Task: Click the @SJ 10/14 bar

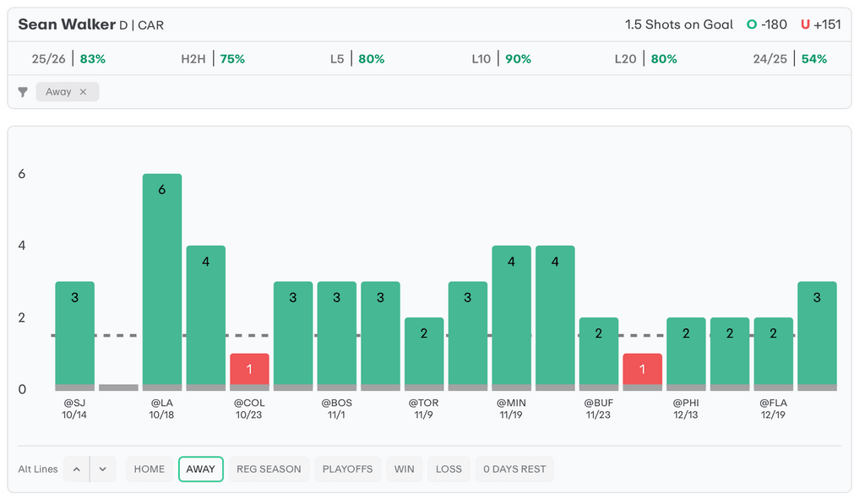Action: tap(75, 335)
